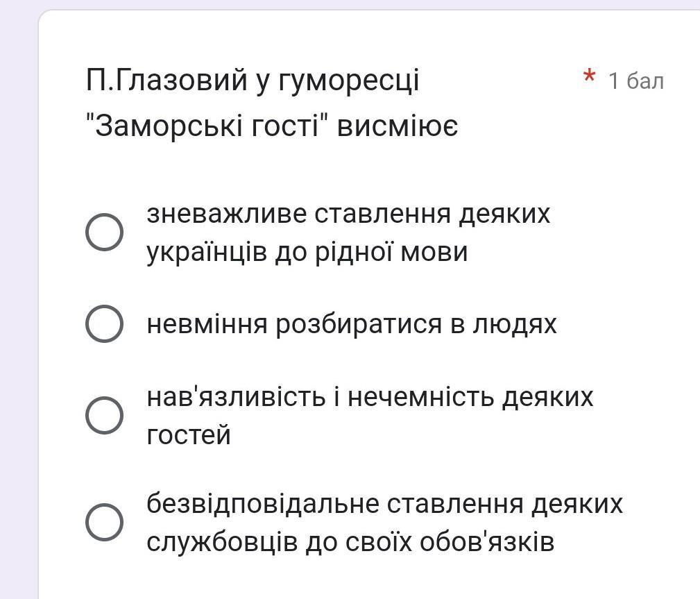Click the title line "Заморські гості" висміює
This screenshot has height=599, width=700.
[x=272, y=126]
